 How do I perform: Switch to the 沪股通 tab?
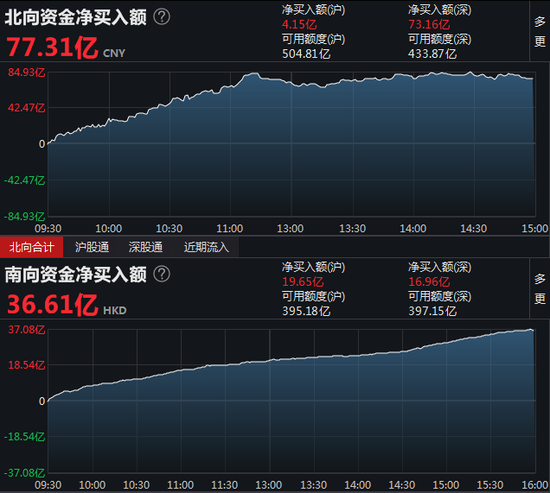click(x=92, y=247)
